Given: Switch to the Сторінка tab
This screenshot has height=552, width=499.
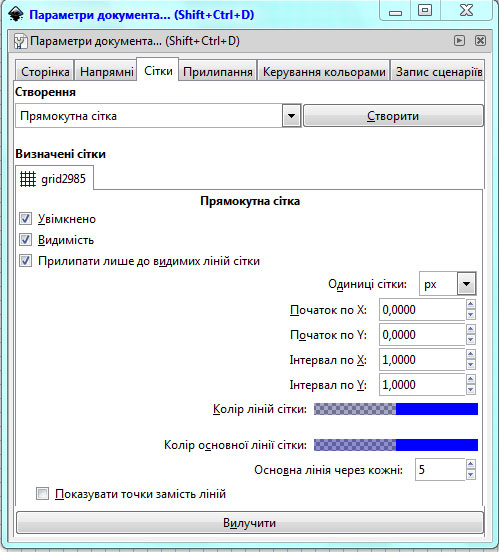Looking at the screenshot, I should (x=45, y=72).
